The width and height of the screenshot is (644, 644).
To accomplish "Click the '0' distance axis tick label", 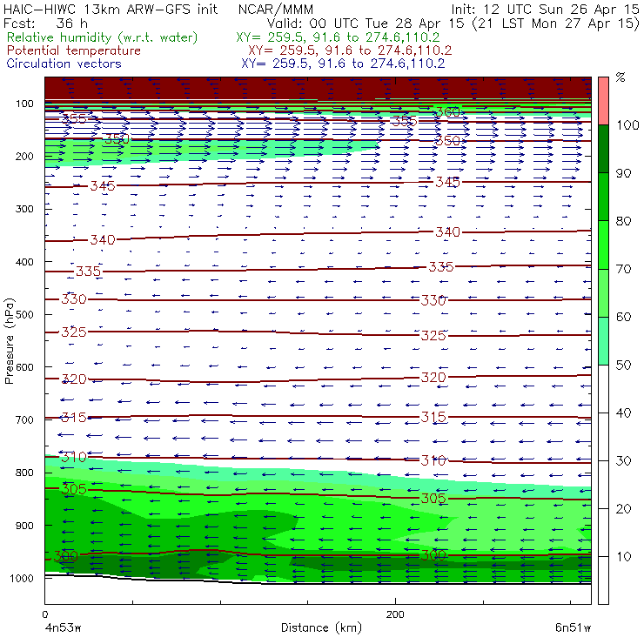I will coord(44,614).
